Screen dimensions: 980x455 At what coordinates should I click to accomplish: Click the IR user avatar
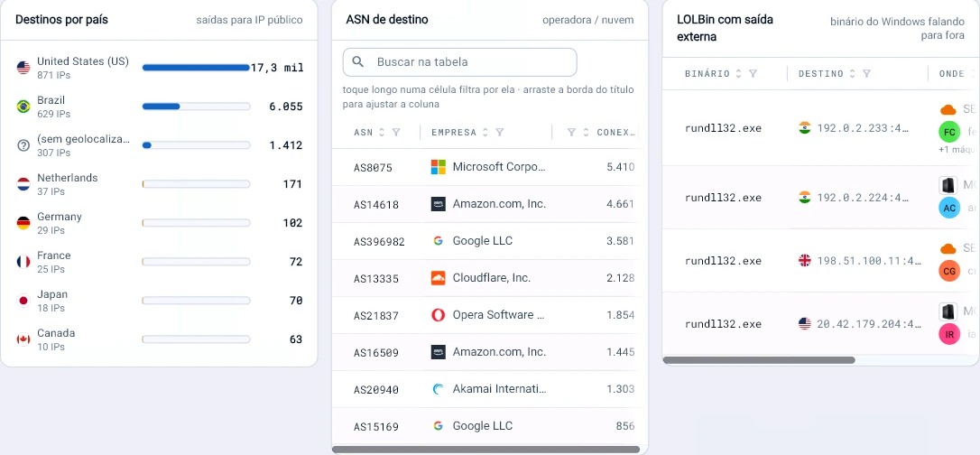pos(948,334)
